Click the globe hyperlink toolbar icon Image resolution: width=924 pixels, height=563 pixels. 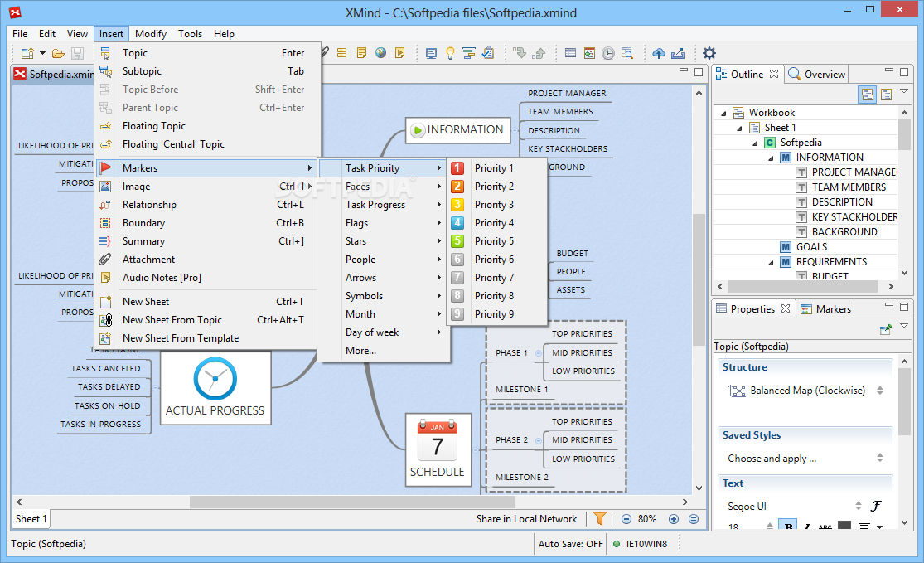(x=380, y=53)
